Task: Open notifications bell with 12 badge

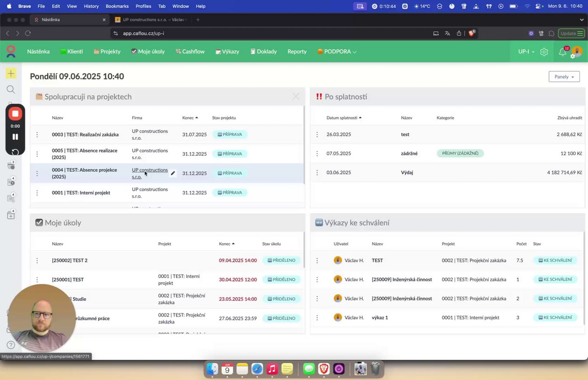Action: coord(563,52)
